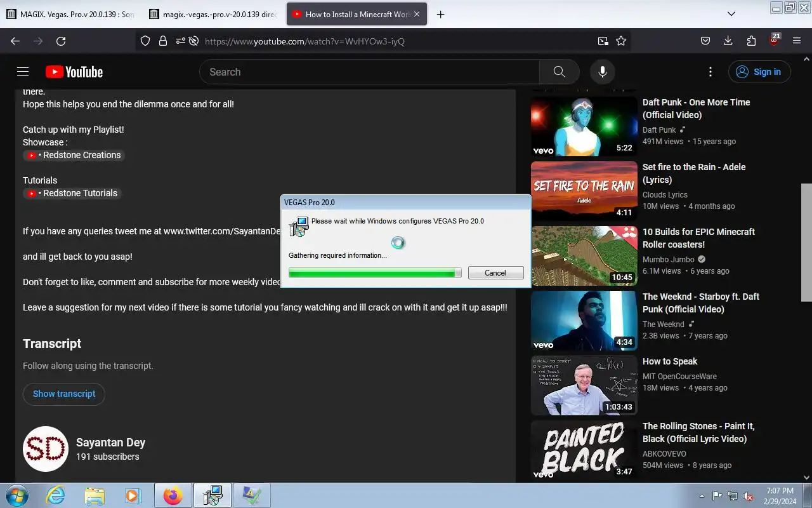Open YouTube settings three-dot menu
The image size is (812, 508).
[x=710, y=72]
